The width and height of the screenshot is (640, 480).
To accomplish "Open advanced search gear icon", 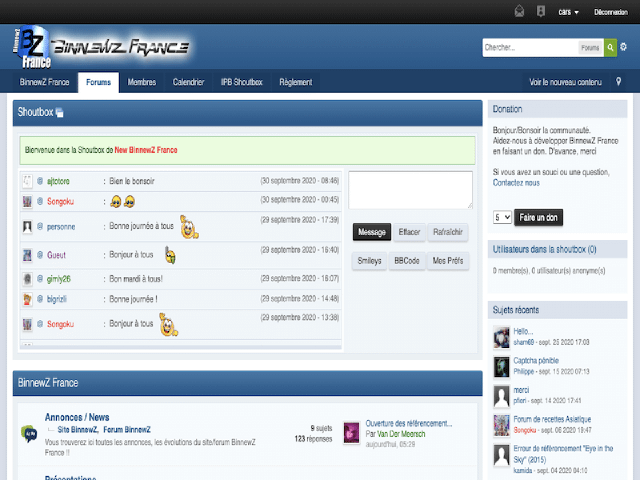I will [x=623, y=47].
